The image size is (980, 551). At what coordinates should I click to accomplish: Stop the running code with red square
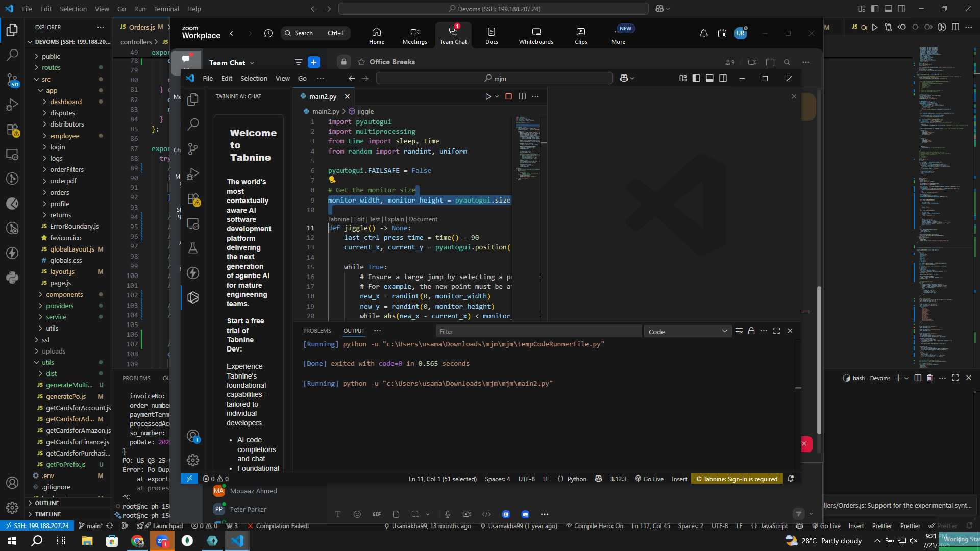[508, 96]
